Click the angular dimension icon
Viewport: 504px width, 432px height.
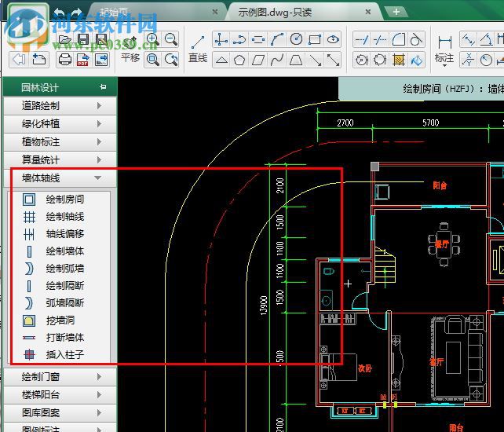click(x=486, y=39)
